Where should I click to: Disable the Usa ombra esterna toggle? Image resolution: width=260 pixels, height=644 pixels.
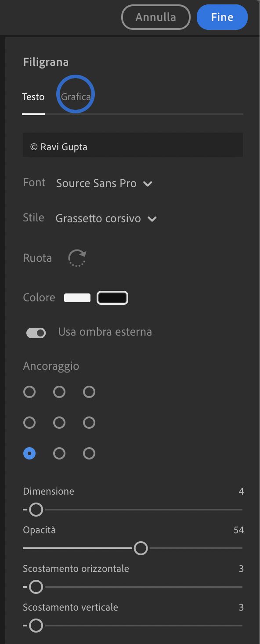36,333
